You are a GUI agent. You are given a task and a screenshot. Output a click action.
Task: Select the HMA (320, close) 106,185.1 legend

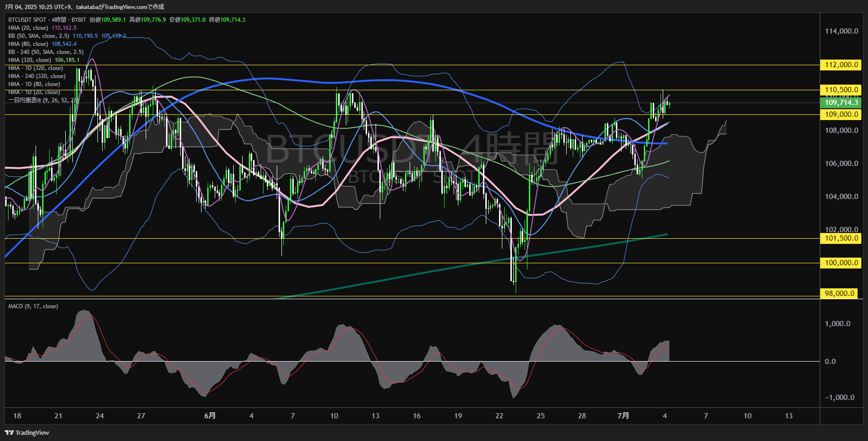44,60
